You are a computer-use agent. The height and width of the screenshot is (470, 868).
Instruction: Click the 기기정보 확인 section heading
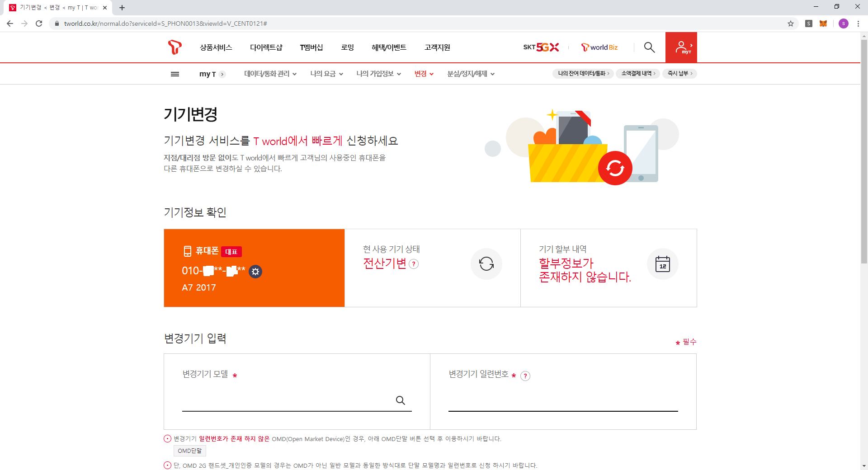click(x=195, y=212)
